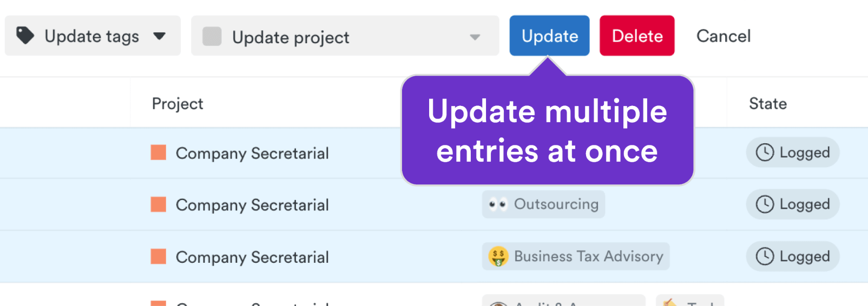868x306 pixels.
Task: Click the first row's clock icon
Action: (x=765, y=152)
